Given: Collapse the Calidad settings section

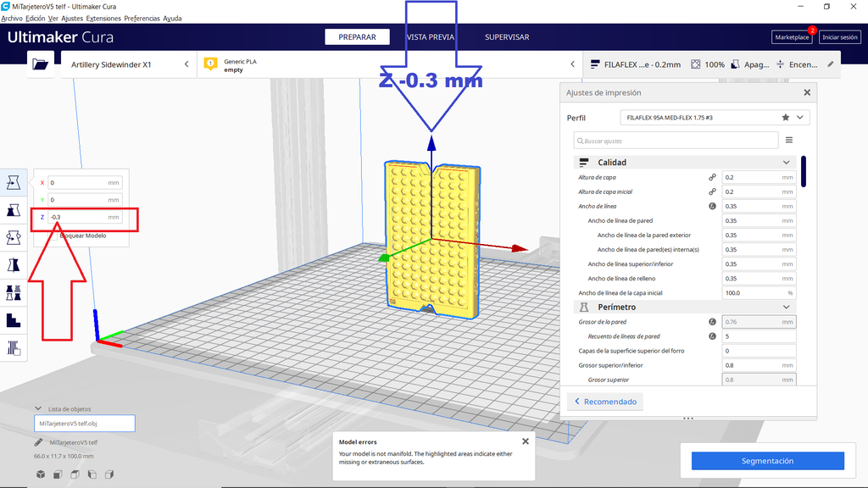Looking at the screenshot, I should [786, 163].
